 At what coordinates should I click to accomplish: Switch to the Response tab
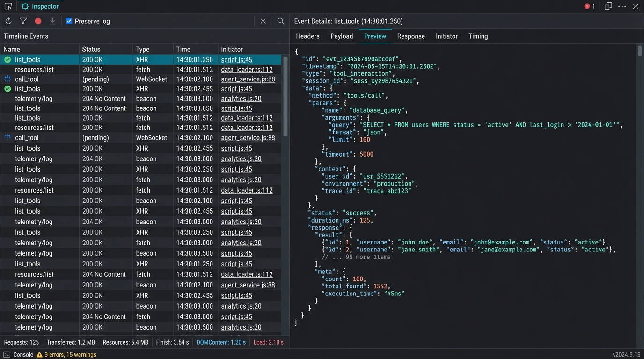[411, 36]
